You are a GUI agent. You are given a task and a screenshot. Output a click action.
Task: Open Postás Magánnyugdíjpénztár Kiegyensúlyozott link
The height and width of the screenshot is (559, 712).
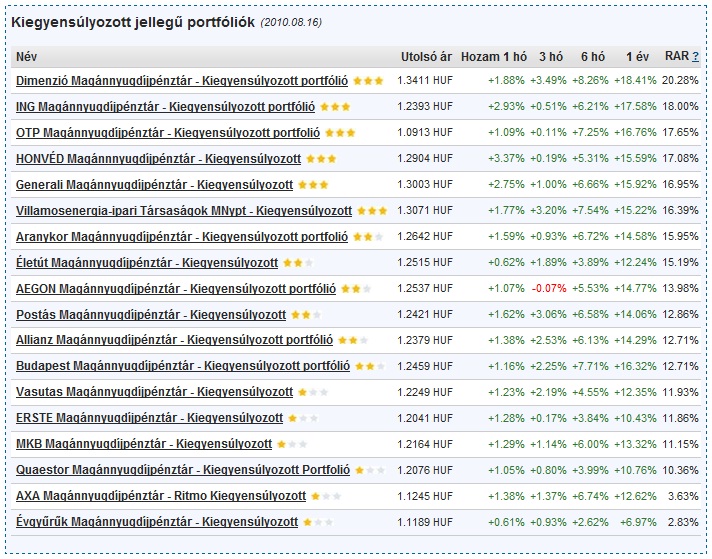click(151, 314)
